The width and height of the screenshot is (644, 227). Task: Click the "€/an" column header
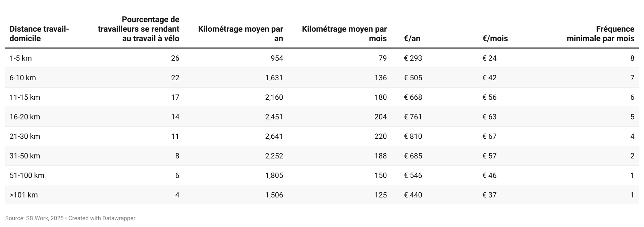(412, 38)
